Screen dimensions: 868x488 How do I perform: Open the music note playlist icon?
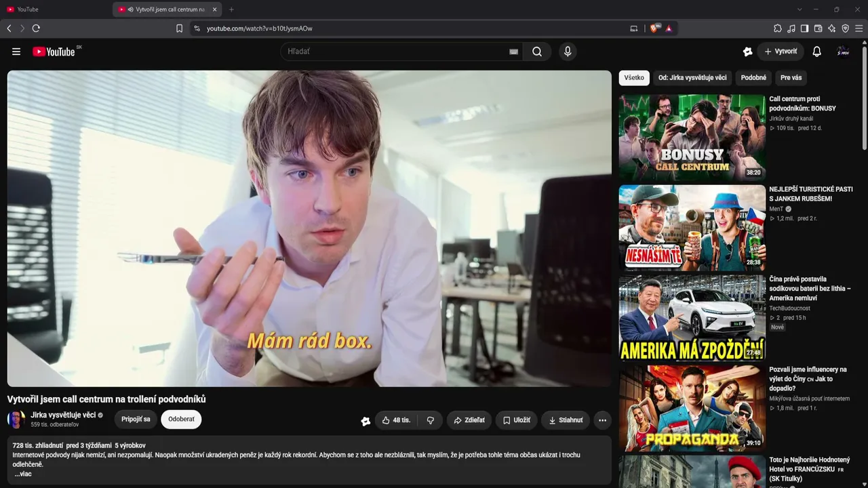pyautogui.click(x=791, y=28)
